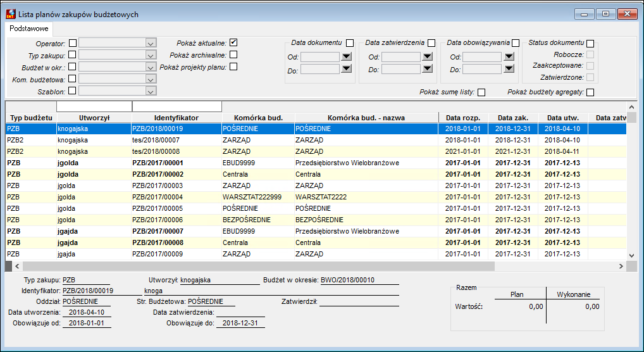Expand the Kom. budżetowa dropdown
644x352 pixels.
click(151, 79)
